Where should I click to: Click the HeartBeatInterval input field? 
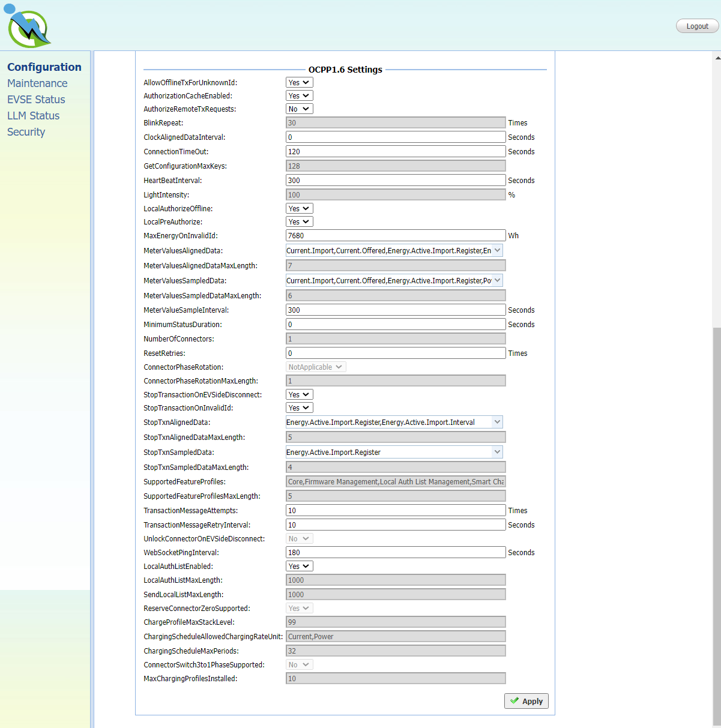(396, 181)
